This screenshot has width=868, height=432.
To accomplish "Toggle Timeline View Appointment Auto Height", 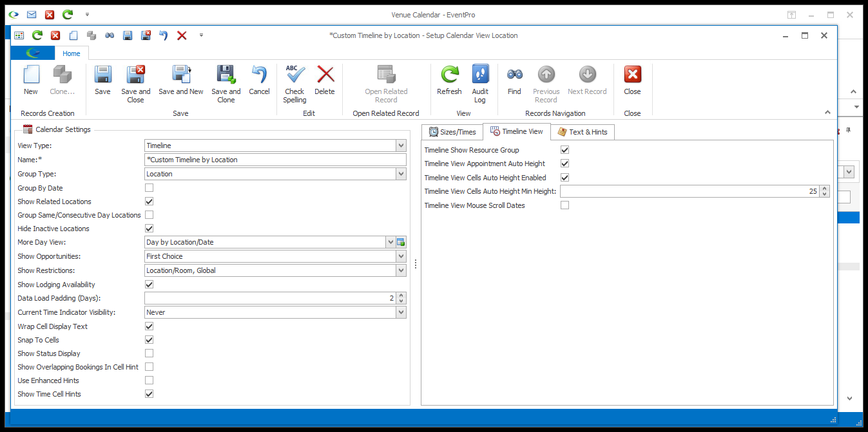I will [564, 164].
